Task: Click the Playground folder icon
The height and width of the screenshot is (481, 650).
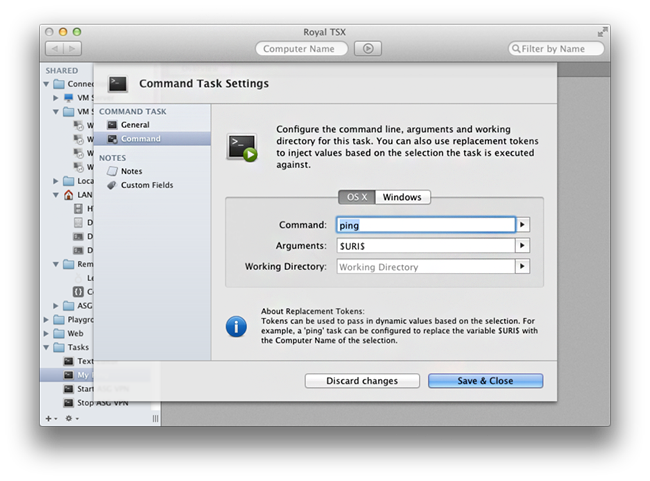Action: click(x=59, y=320)
